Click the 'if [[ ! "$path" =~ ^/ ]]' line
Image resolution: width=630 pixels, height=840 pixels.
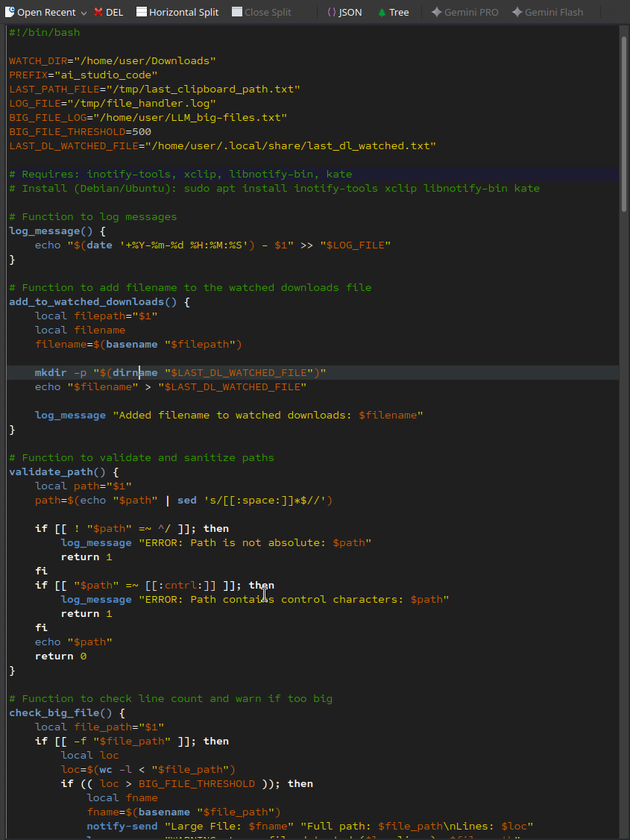click(x=132, y=529)
